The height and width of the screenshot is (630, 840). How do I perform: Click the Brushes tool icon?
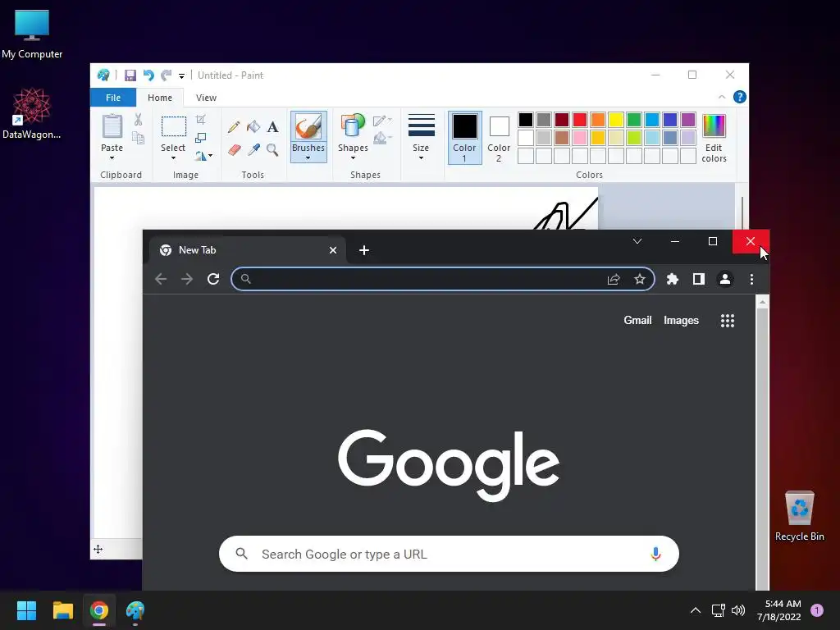[308, 127]
